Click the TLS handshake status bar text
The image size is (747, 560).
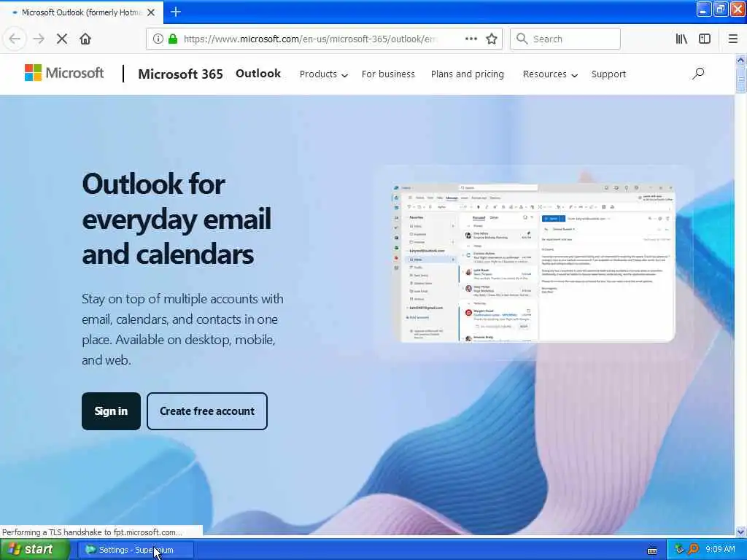[x=92, y=532]
